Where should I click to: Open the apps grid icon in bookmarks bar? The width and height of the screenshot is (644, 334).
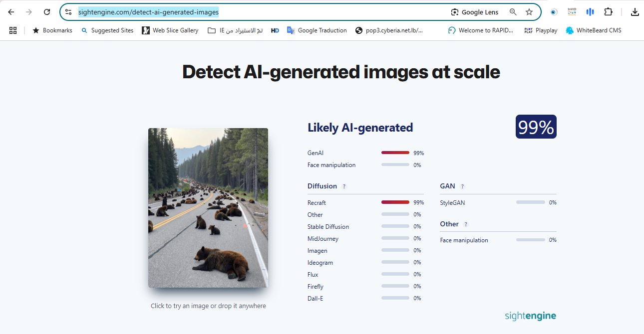13,30
